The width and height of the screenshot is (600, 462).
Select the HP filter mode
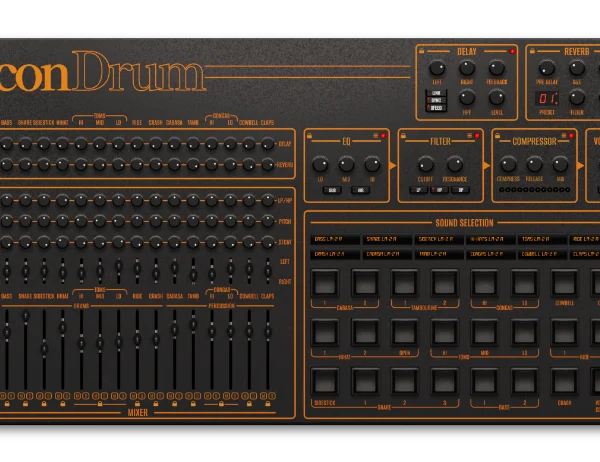[440, 190]
